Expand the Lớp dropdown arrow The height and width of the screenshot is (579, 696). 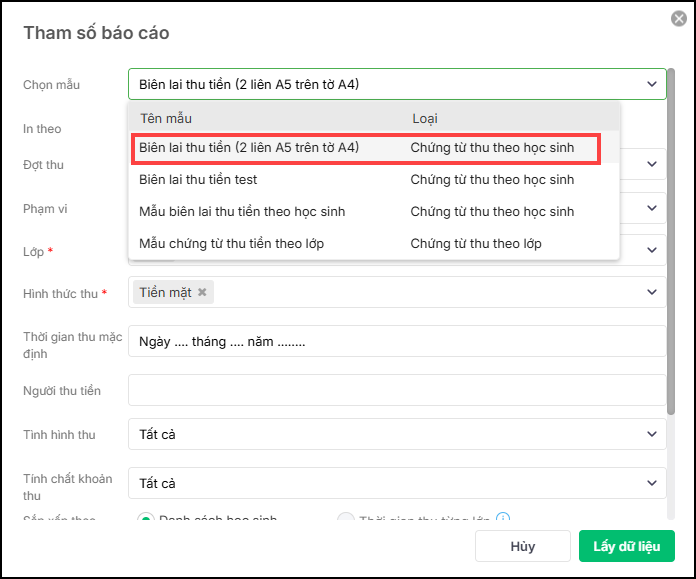(x=652, y=250)
